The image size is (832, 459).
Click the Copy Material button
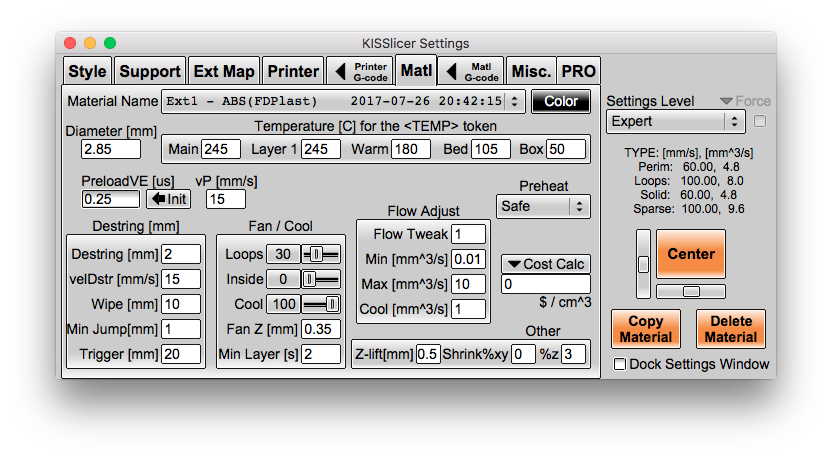(x=646, y=329)
